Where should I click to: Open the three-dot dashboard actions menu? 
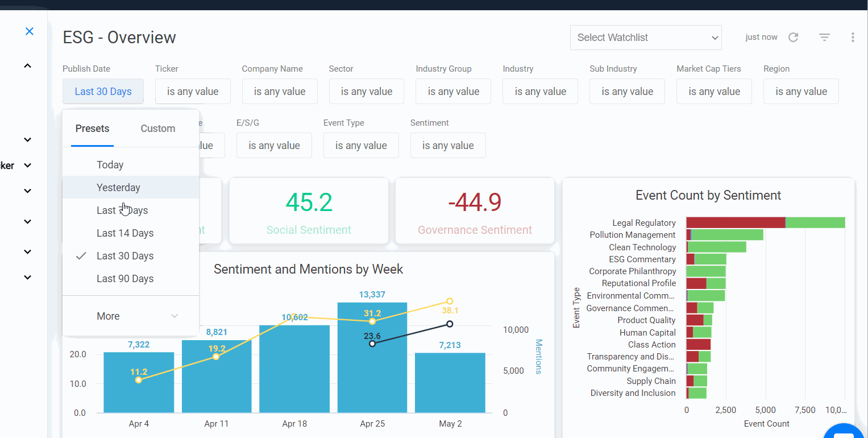pyautogui.click(x=853, y=38)
